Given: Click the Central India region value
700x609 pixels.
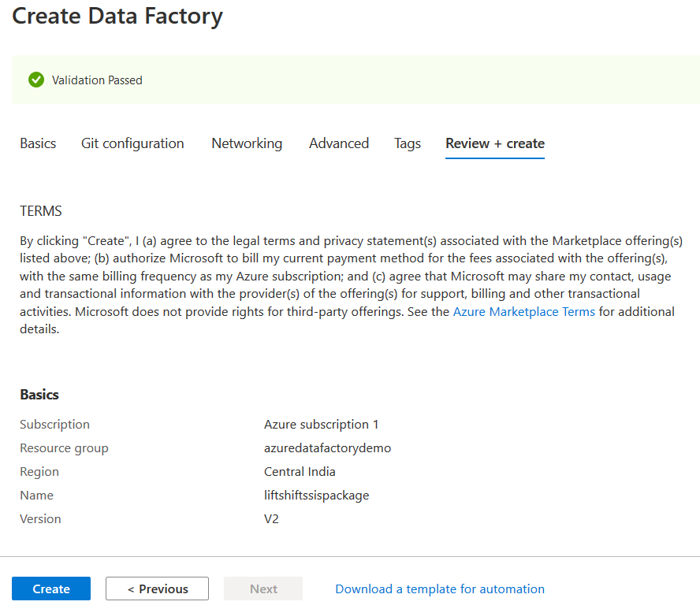Looking at the screenshot, I should pyautogui.click(x=300, y=472).
